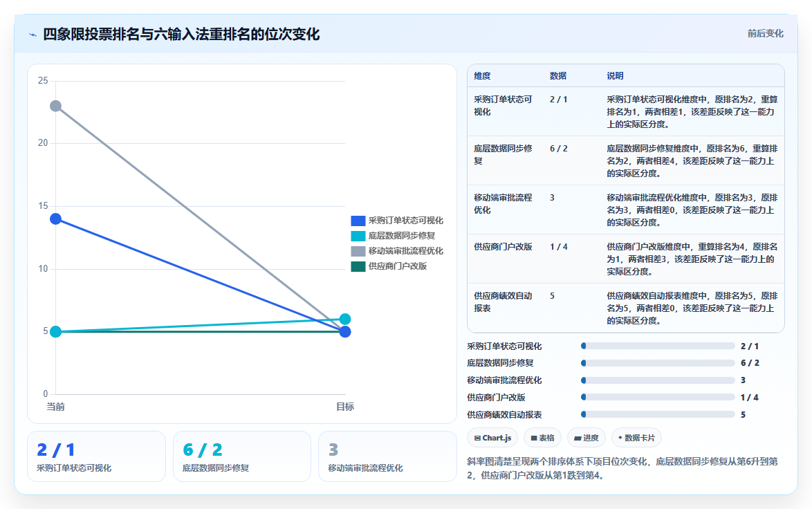Select the 数据卡片 chip
Screen dimensions: 812x509
[x=636, y=438]
